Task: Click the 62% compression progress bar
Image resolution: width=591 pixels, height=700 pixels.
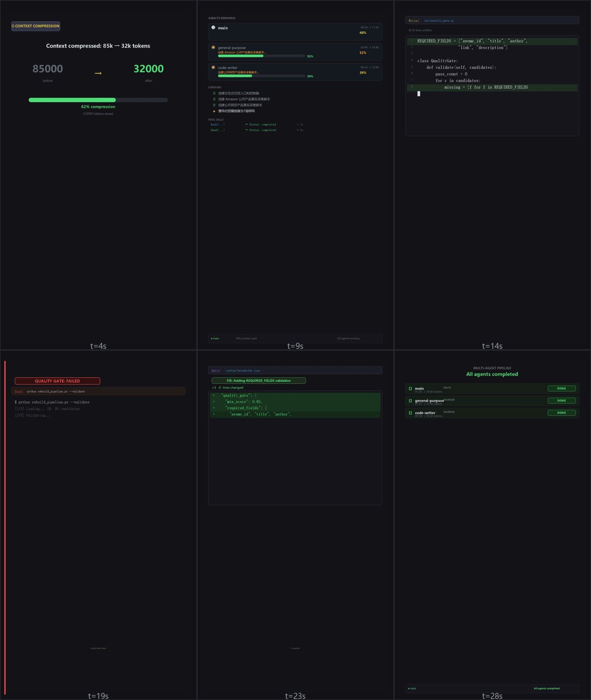Action: (x=98, y=100)
